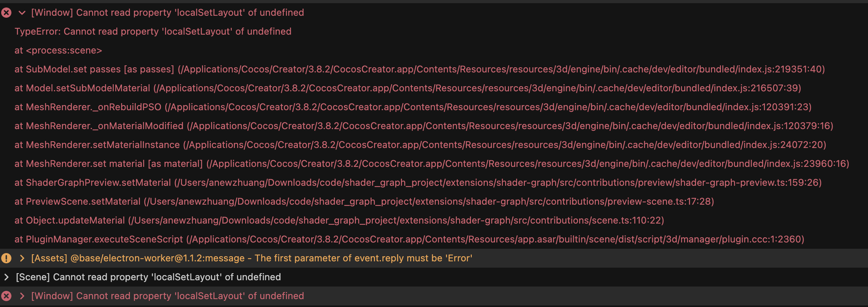This screenshot has height=307, width=868.
Task: Click the error icon beside the collapsed Window error
Action: 6,296
